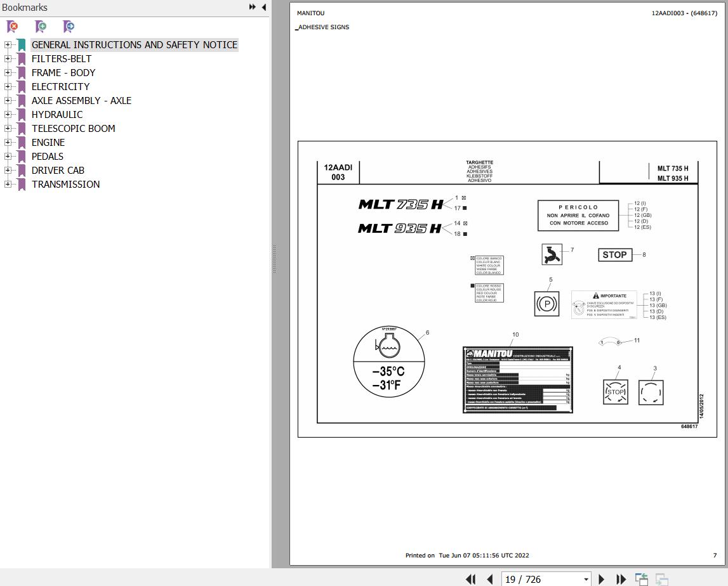Screen dimensions: 728x586
Task: Click the bookmark icon beside PEDALS
Action: tap(22, 157)
